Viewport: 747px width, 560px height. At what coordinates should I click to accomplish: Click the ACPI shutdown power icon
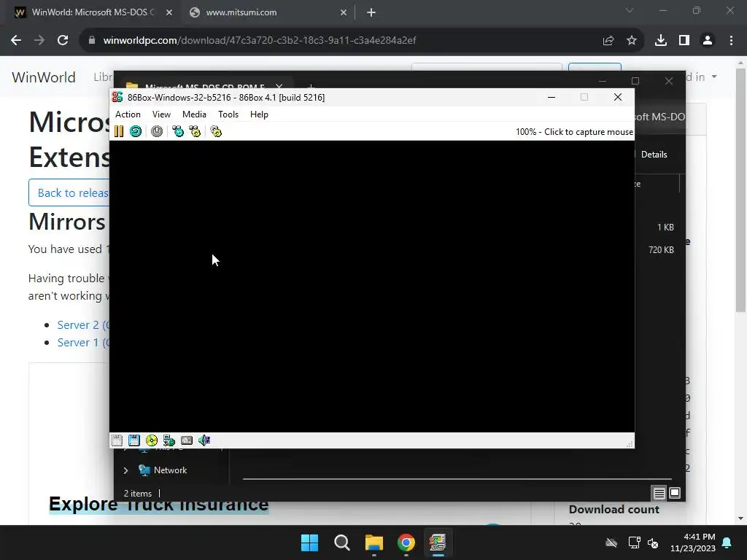point(157,131)
